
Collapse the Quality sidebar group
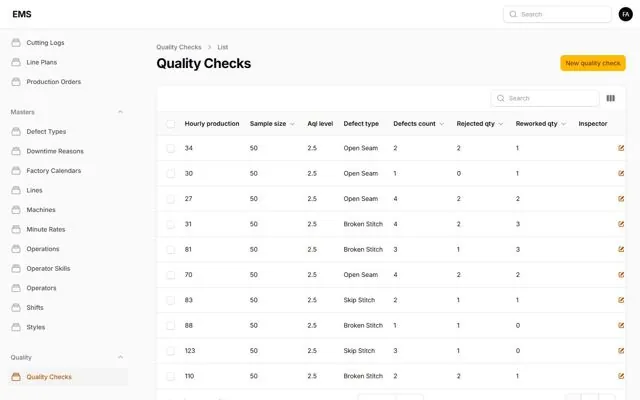120,357
